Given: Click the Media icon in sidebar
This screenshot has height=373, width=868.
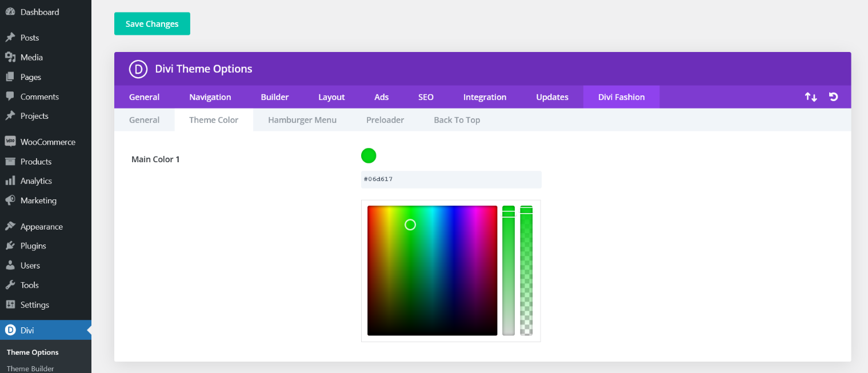Looking at the screenshot, I should tap(10, 57).
